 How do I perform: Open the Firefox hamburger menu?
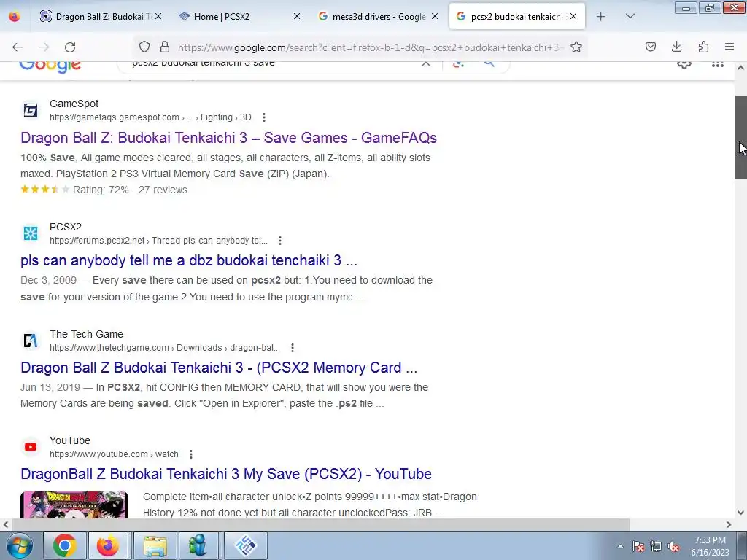[x=729, y=47]
